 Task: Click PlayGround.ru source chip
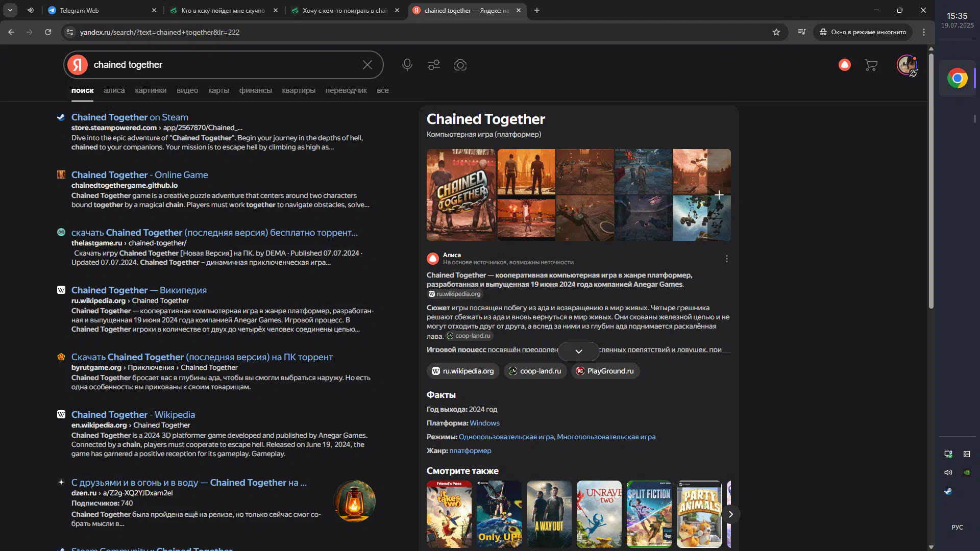tap(605, 371)
